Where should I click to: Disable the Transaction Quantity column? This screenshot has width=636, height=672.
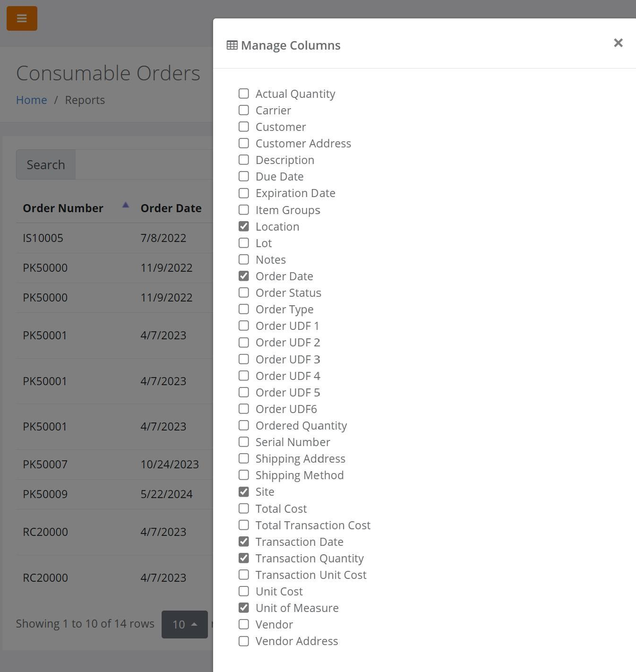click(x=244, y=558)
